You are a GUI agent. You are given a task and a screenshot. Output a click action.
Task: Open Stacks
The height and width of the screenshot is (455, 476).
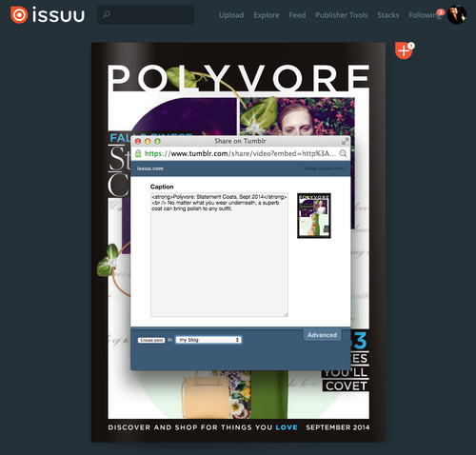(388, 15)
